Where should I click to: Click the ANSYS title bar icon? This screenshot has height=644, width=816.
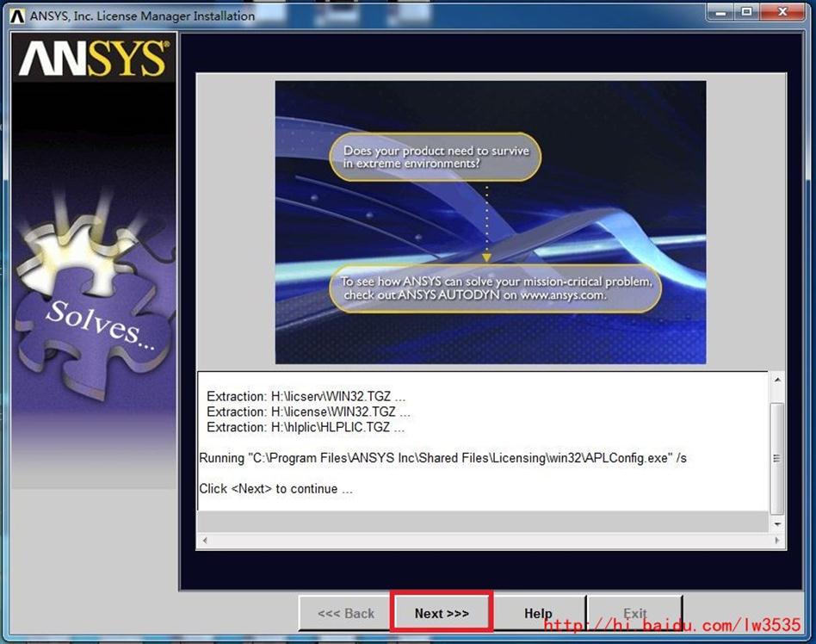coord(17,16)
